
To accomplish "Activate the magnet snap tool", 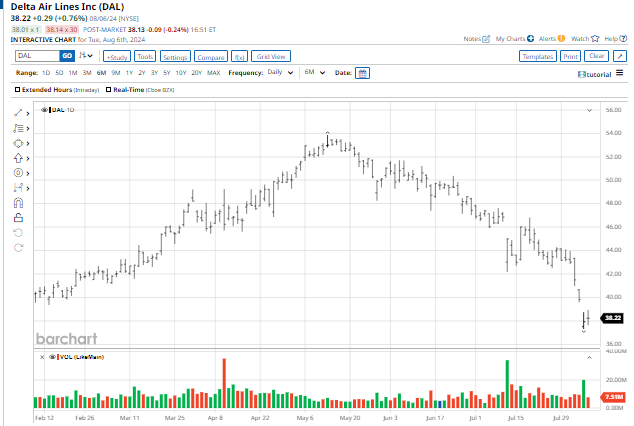I will point(17,202).
